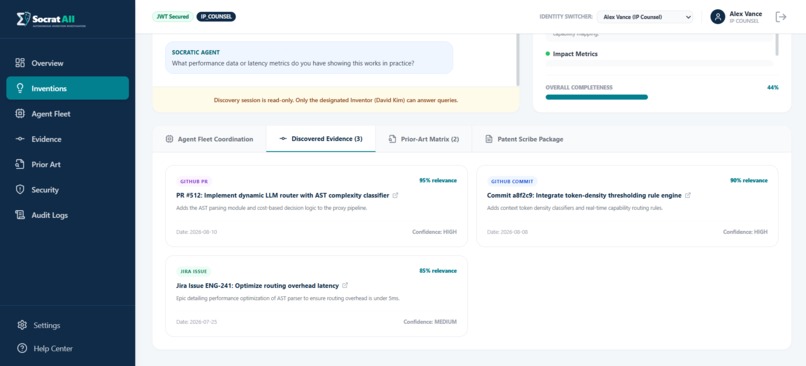Click the GITHUB PR tag

[194, 181]
